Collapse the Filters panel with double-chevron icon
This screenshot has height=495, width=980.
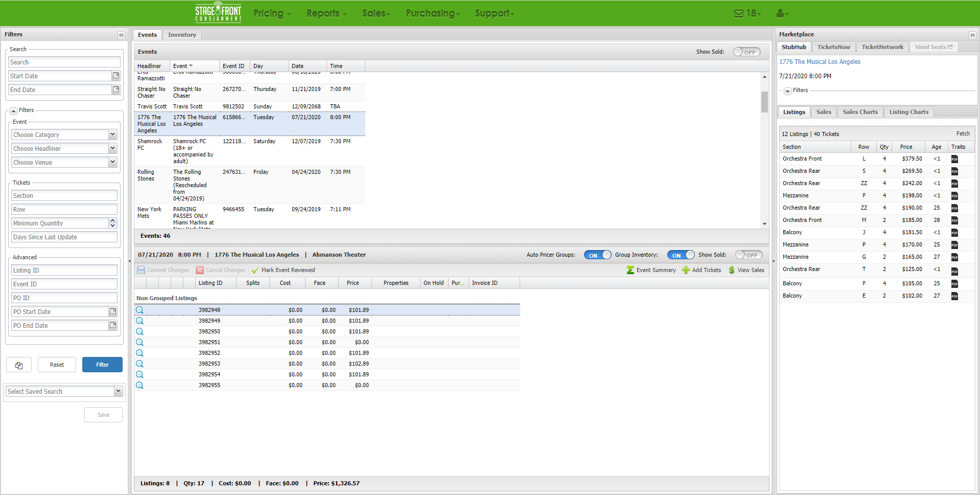(121, 35)
